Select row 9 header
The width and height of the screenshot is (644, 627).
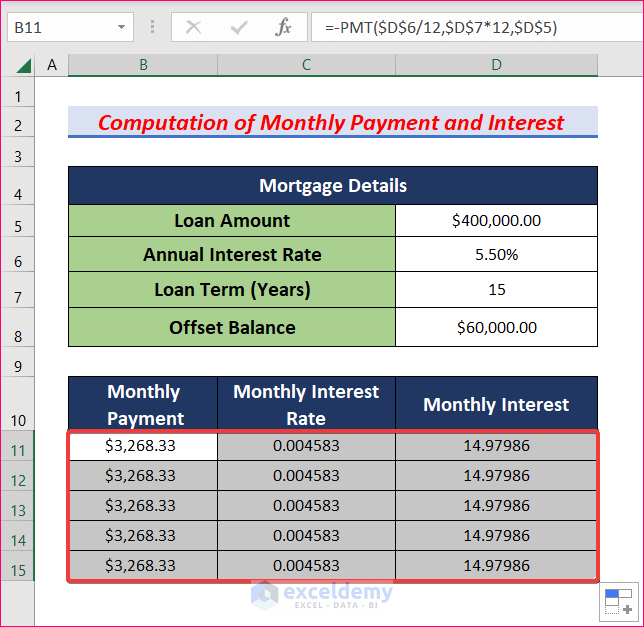(x=18, y=362)
